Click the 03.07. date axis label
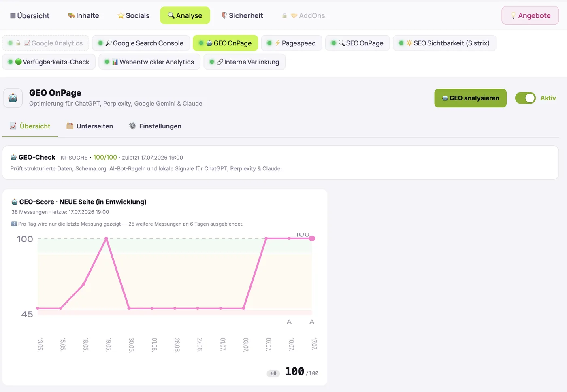 pyautogui.click(x=245, y=344)
